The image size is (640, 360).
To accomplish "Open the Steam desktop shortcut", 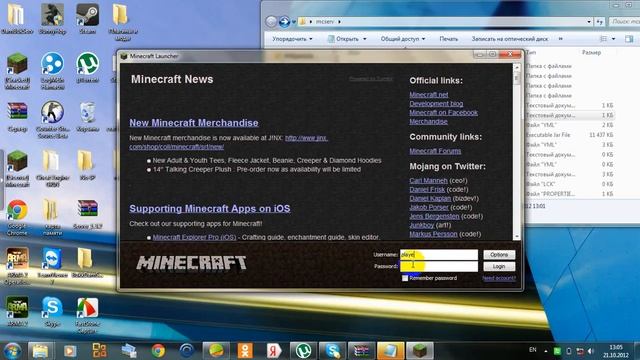I will 87,18.
